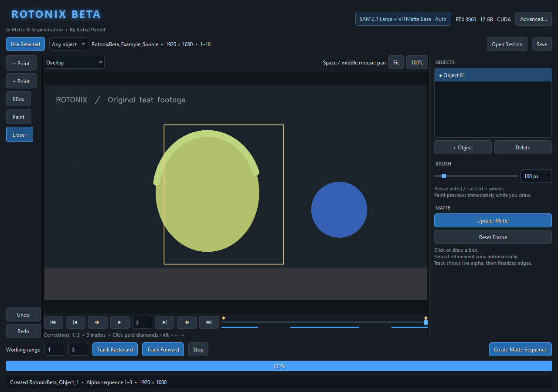Jump to the first frame
The image size is (558, 392).
[x=53, y=322]
